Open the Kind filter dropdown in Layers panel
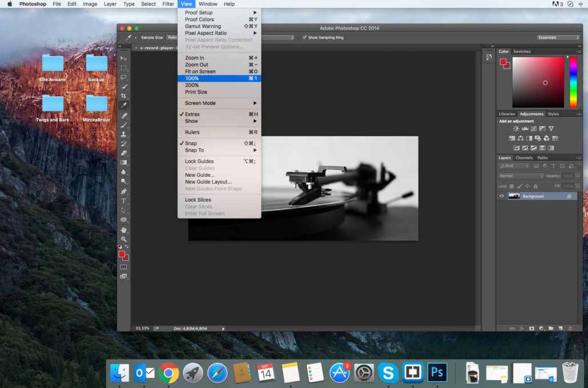This screenshot has width=588, height=388. tap(515, 165)
